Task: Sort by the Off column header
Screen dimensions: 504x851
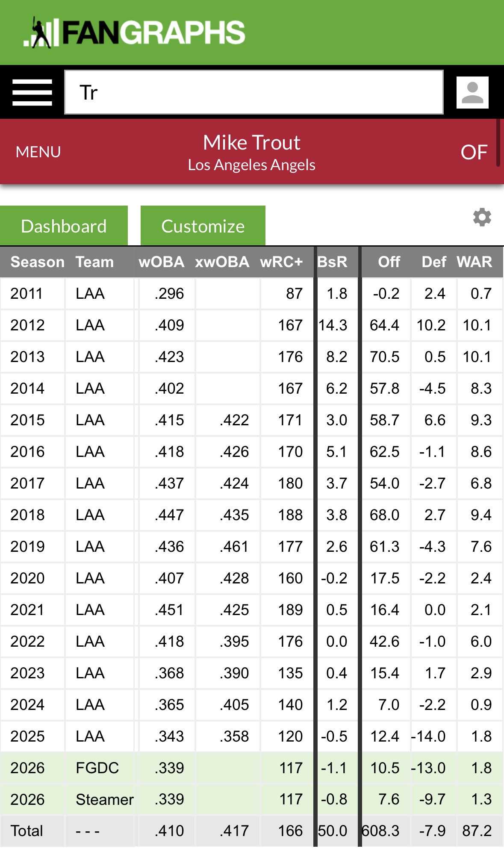Action: [x=389, y=262]
